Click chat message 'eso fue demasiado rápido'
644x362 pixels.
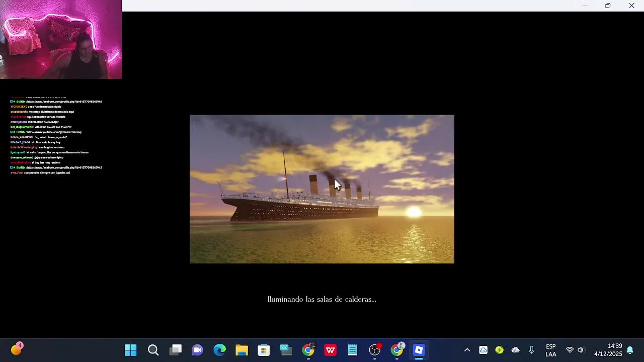pos(45,107)
